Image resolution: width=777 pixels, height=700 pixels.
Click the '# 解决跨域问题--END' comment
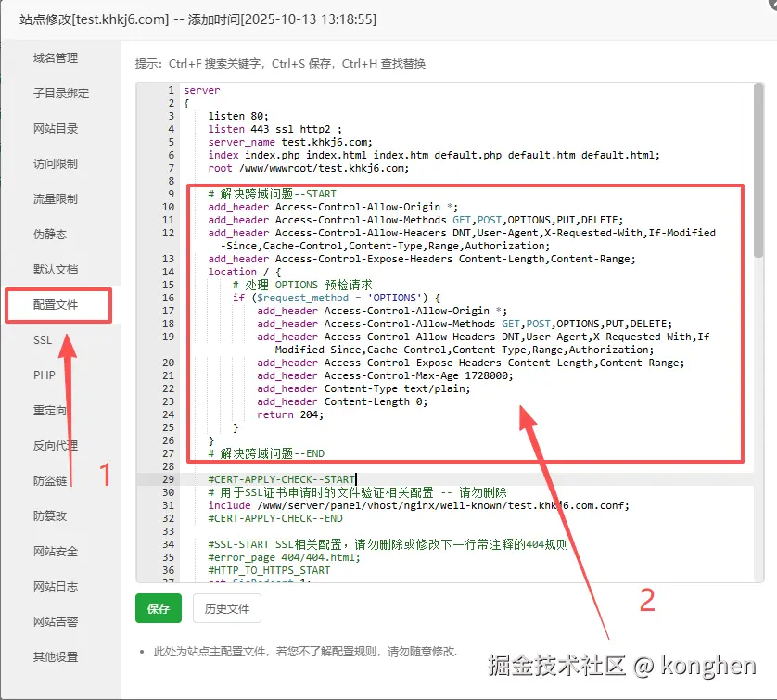[266, 453]
